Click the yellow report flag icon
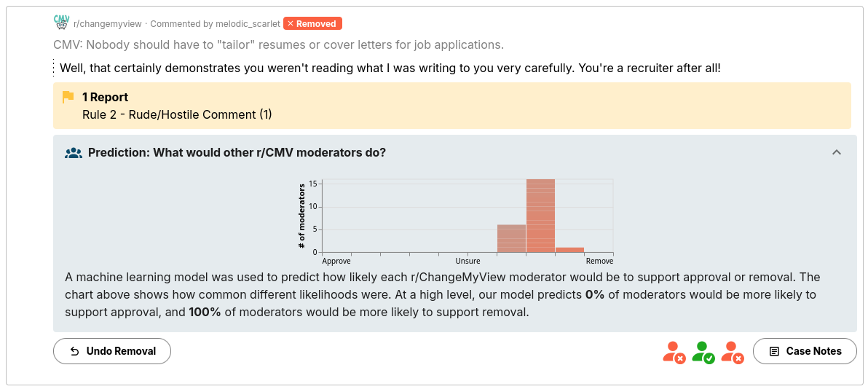The height and width of the screenshot is (389, 868). pos(68,98)
